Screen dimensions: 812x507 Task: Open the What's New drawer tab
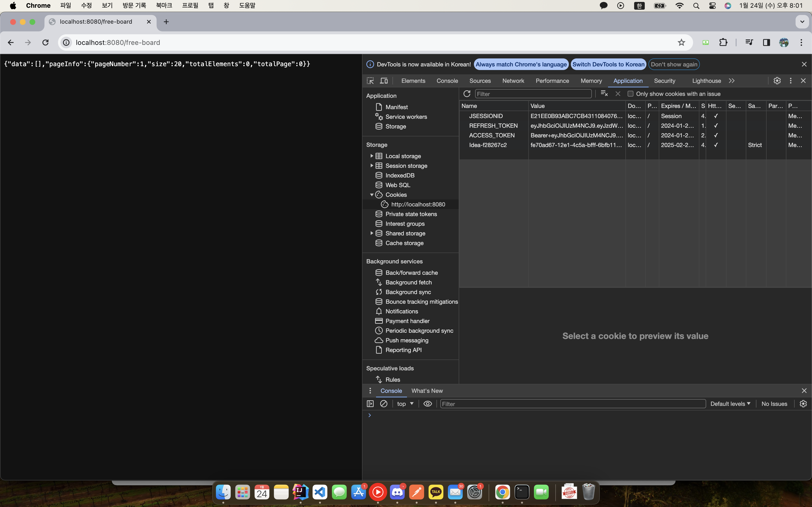[427, 391]
